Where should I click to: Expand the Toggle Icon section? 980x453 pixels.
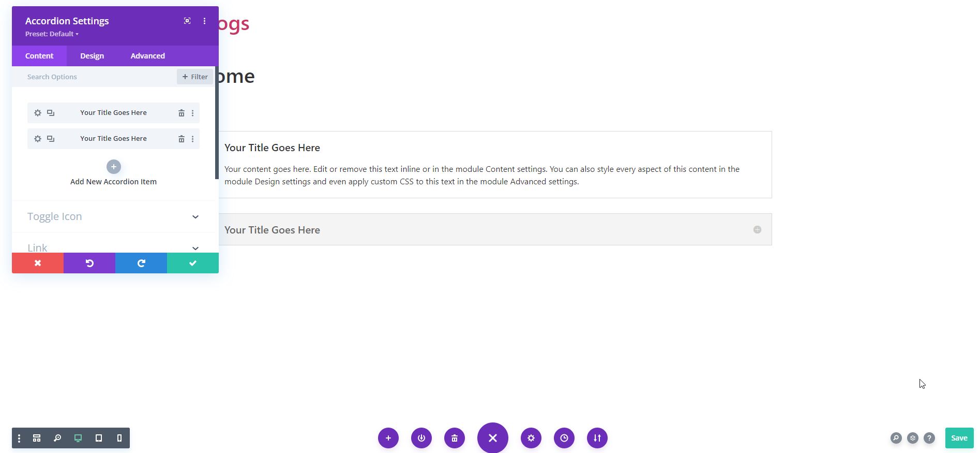(113, 216)
